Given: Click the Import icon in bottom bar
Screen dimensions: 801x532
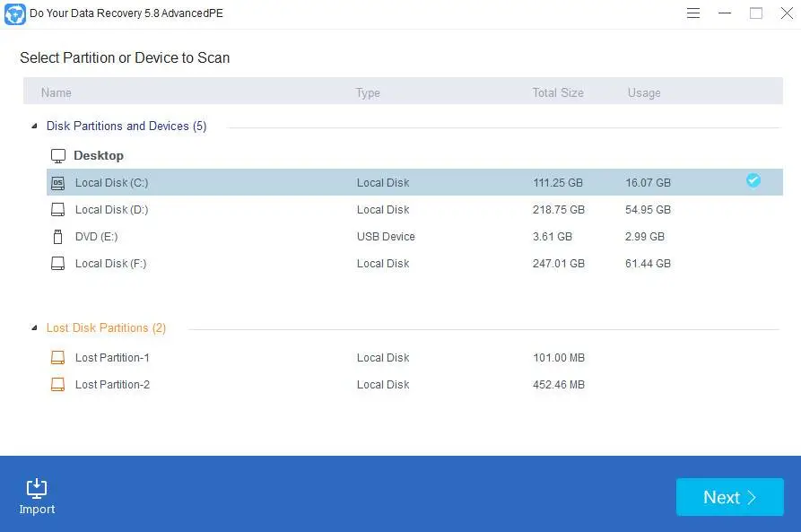Looking at the screenshot, I should [37, 489].
